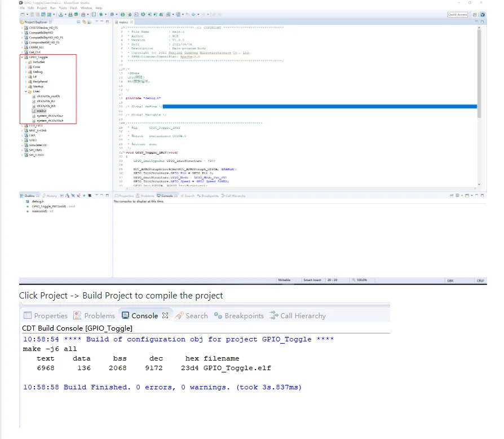The width and height of the screenshot is (504, 439).
Task: Click the Collapse All icon in Project Explorer
Action: [x=79, y=22]
